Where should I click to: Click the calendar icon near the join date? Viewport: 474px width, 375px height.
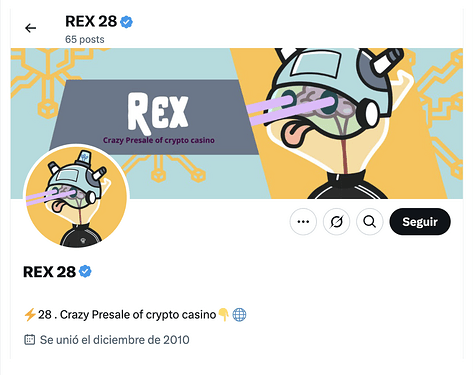pos(29,340)
